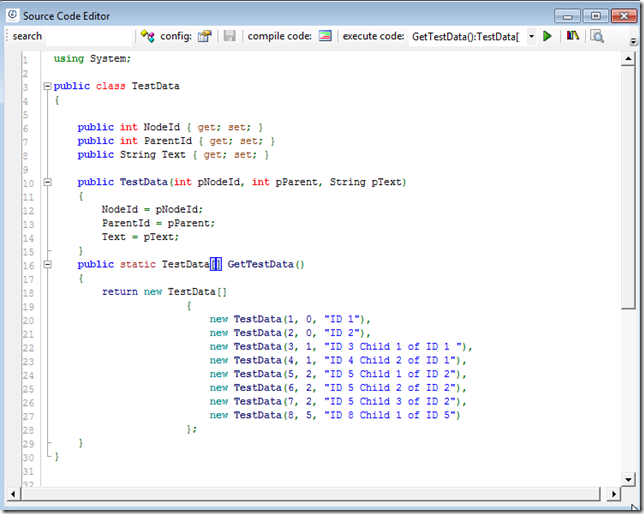
Task: Collapse the TestData constructor fold marker
Action: pos(48,182)
